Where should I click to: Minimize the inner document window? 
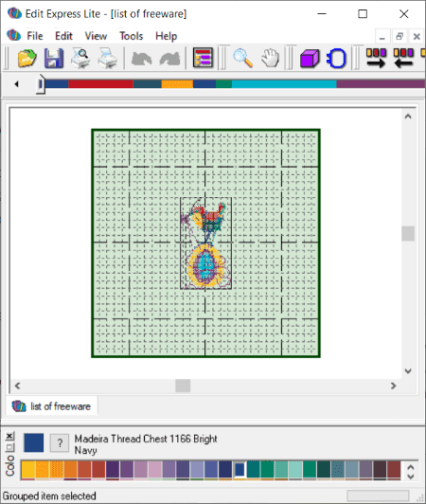click(382, 36)
